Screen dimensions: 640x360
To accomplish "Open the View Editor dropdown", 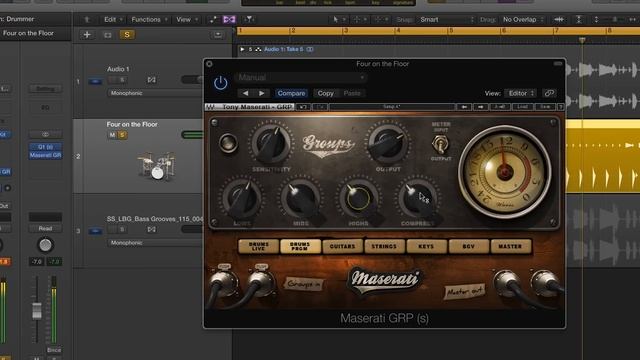I will tap(520, 93).
